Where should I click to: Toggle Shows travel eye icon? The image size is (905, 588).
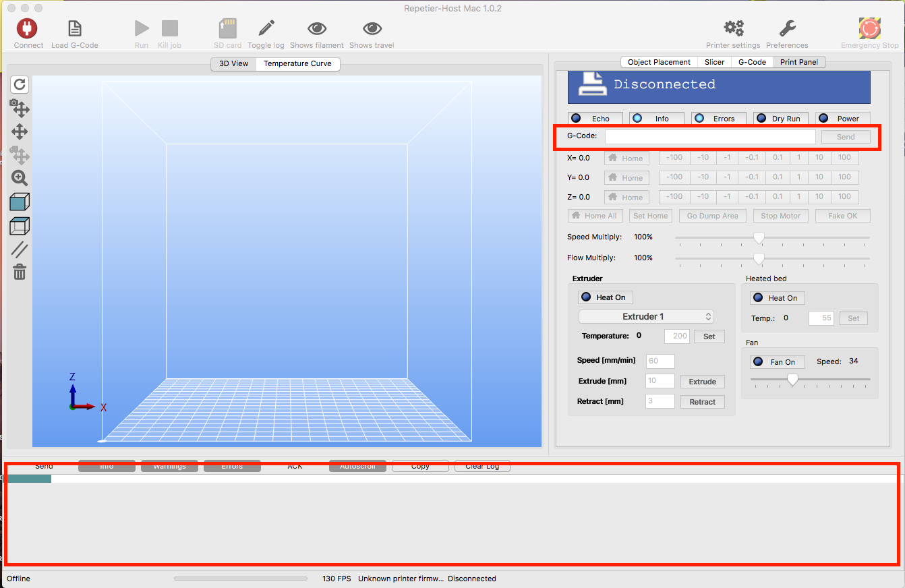tap(372, 28)
